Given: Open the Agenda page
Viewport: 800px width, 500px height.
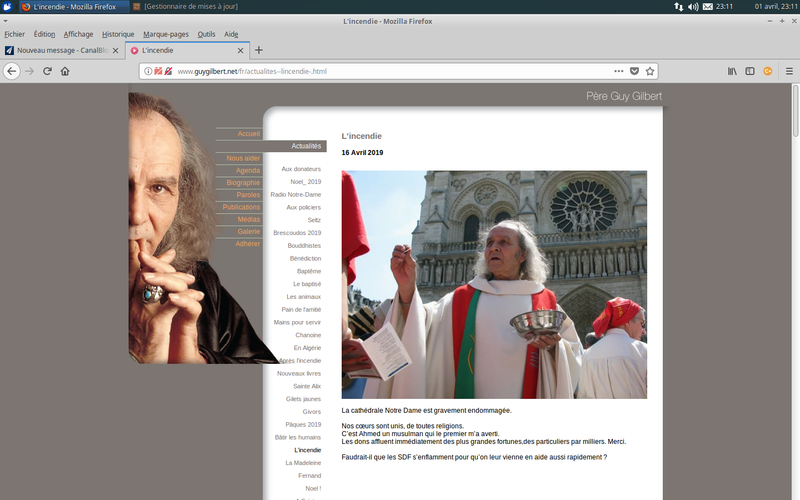Looking at the screenshot, I should click(248, 170).
